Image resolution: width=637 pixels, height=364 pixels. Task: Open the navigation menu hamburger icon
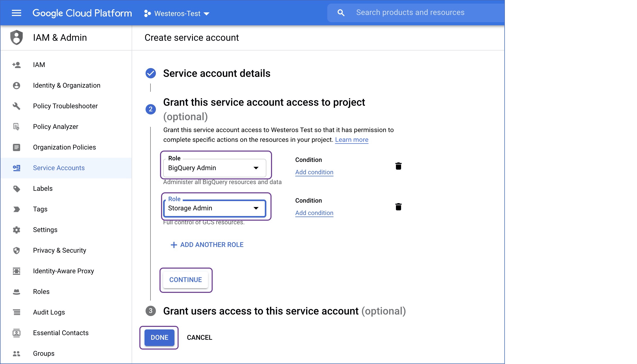[16, 13]
